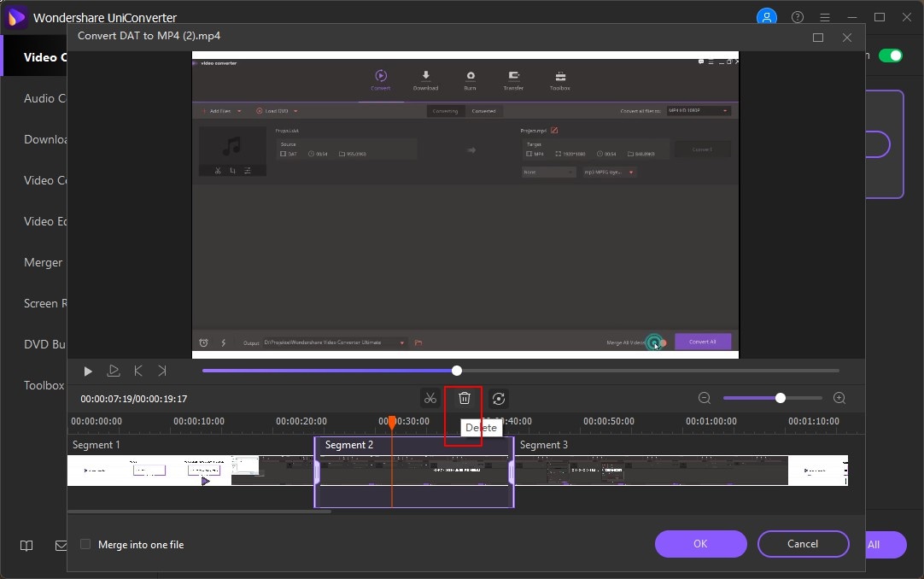
Task: Select Segment 3 on the timeline
Action: 681,470
